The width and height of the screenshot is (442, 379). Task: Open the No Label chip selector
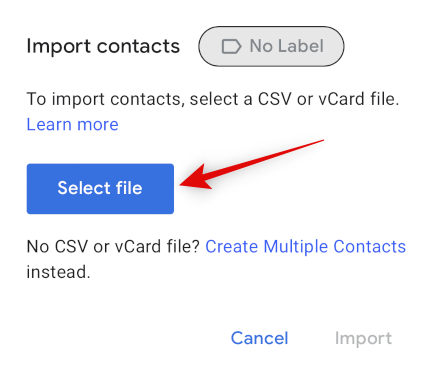271,46
